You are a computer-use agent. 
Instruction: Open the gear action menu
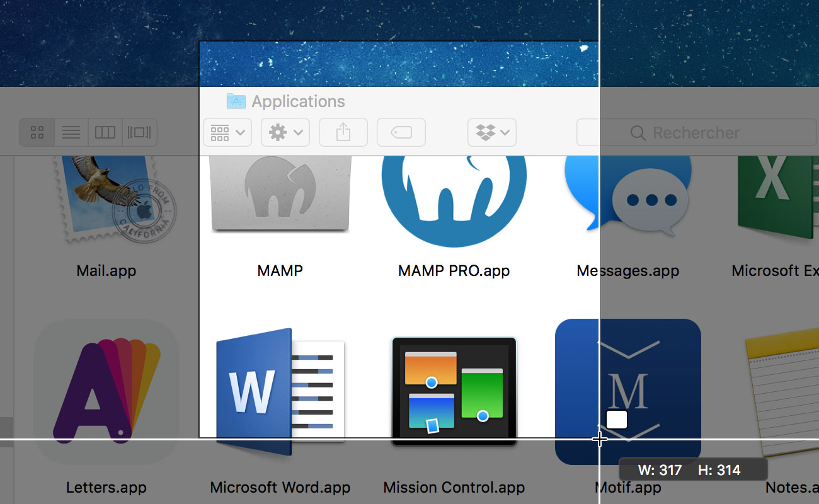click(x=285, y=132)
